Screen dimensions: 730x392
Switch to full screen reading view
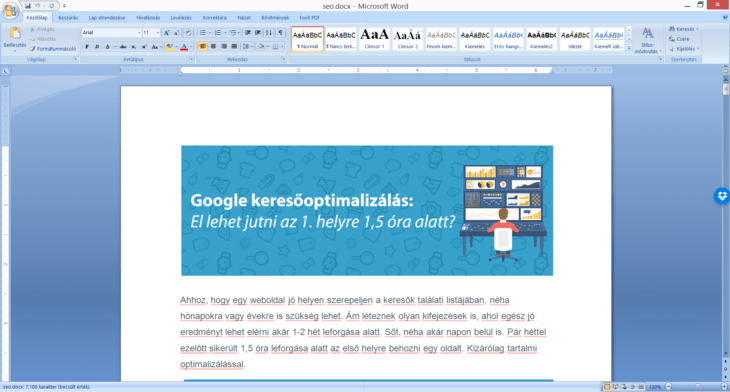pos(615,387)
